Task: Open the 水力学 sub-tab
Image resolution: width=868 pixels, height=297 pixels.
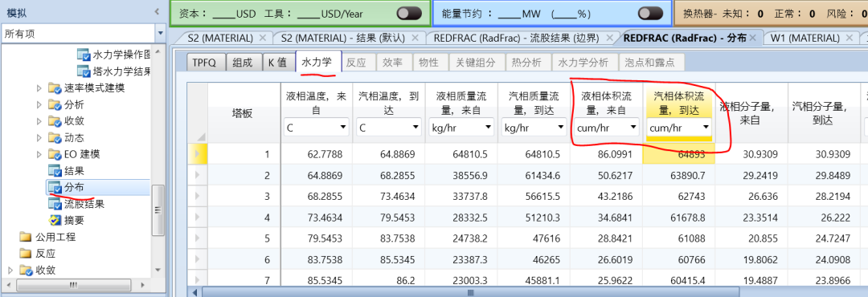Action: [318, 63]
